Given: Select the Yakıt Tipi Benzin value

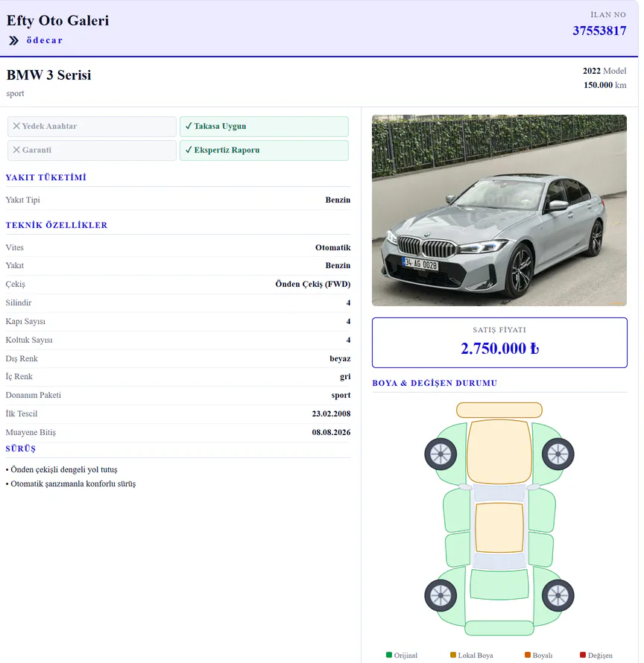Looking at the screenshot, I should [x=338, y=200].
